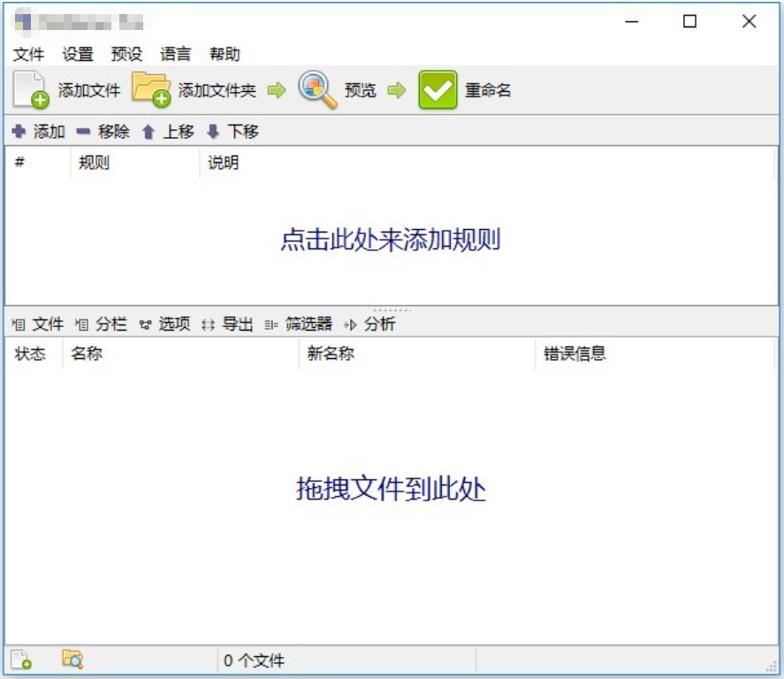Open the 语言 menu

coord(176,54)
